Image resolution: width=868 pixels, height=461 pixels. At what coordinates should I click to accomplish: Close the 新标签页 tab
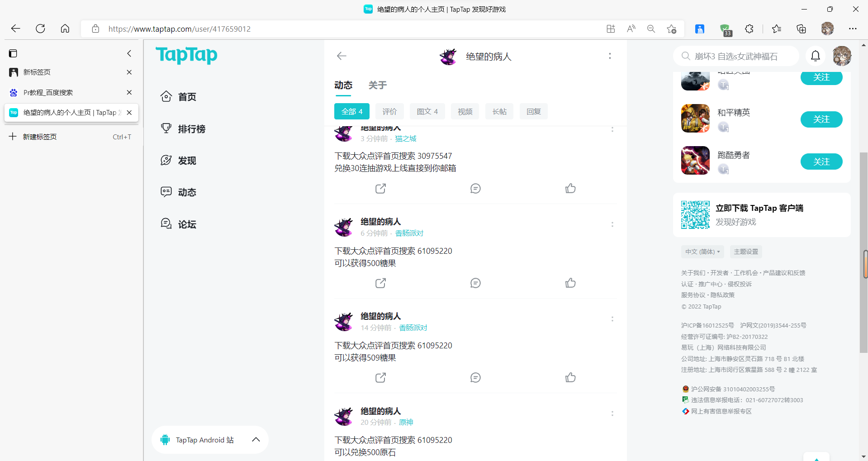pos(129,72)
